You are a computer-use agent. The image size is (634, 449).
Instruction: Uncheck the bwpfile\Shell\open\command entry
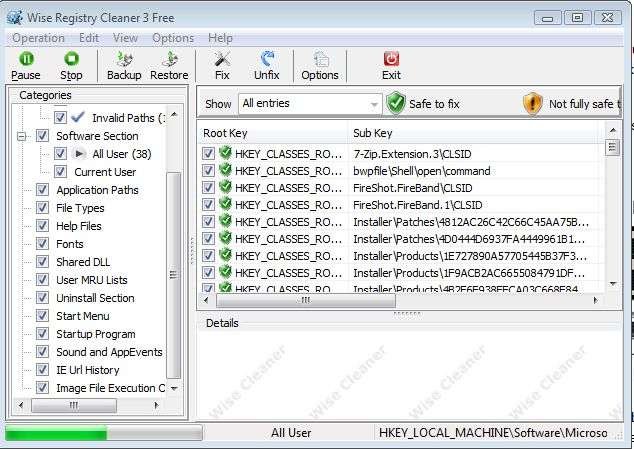[208, 171]
